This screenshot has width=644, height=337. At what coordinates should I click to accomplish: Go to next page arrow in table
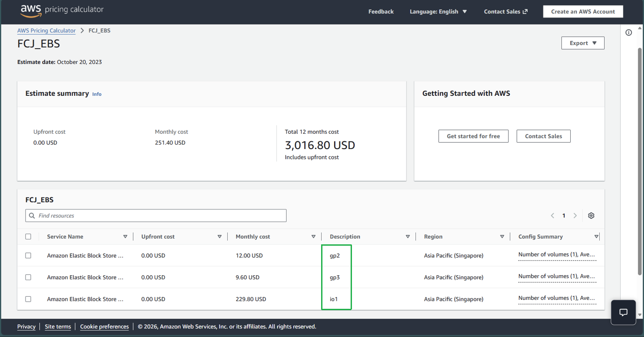pos(575,216)
